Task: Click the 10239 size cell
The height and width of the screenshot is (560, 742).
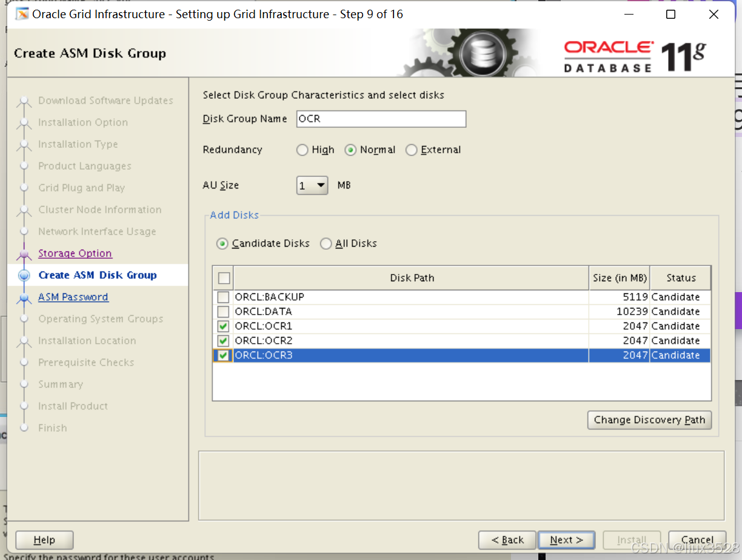Action: (x=620, y=312)
